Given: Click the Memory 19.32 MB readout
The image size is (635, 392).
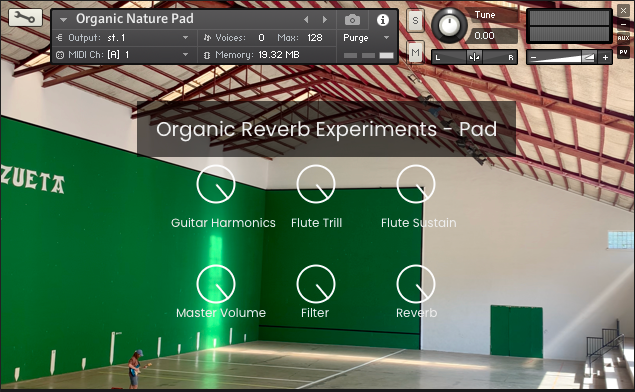Looking at the screenshot, I should 279,55.
